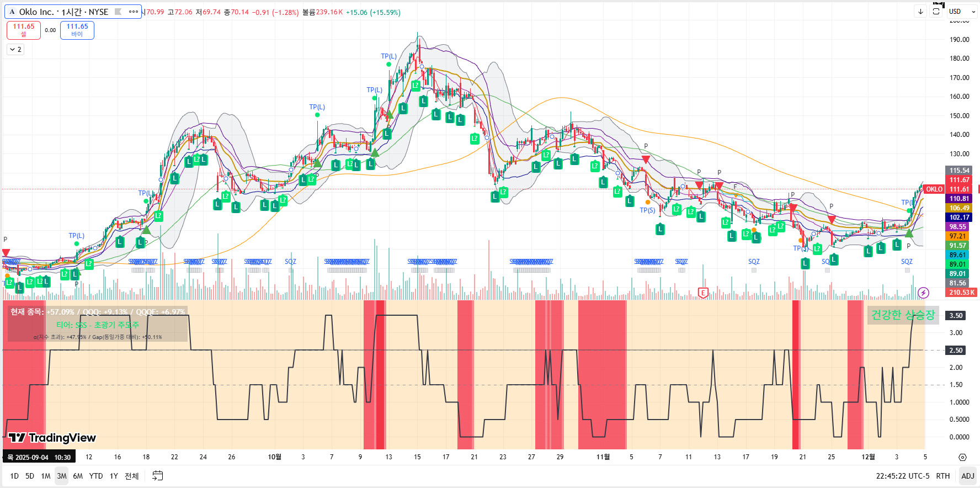
Task: Open the time axis settings gear icon
Action: pyautogui.click(x=962, y=457)
